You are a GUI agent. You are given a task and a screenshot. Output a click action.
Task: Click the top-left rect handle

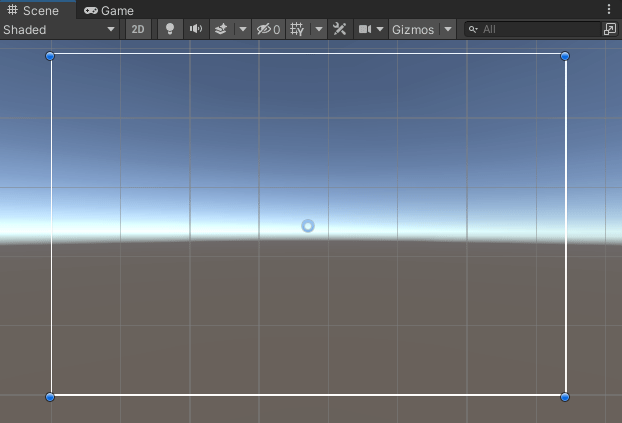click(51, 56)
